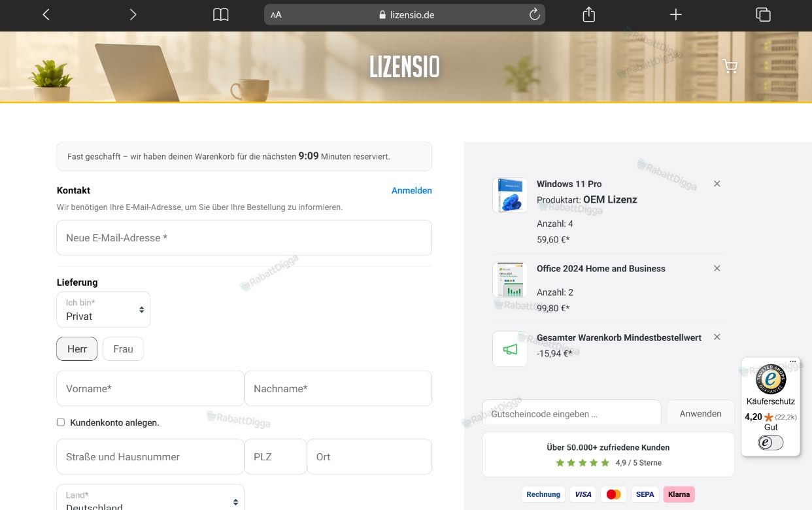812x510 pixels.
Task: Click the Office 2024 product thumbnail
Action: pyautogui.click(x=510, y=280)
